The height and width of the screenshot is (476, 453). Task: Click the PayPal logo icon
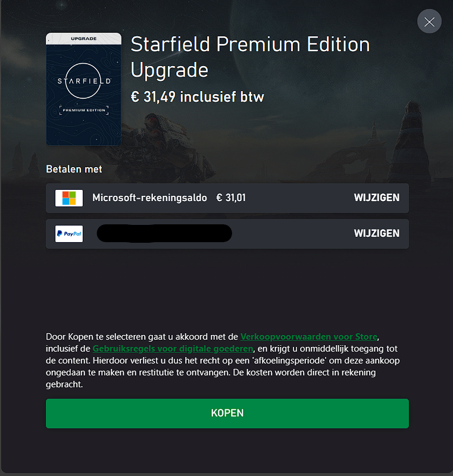point(69,234)
